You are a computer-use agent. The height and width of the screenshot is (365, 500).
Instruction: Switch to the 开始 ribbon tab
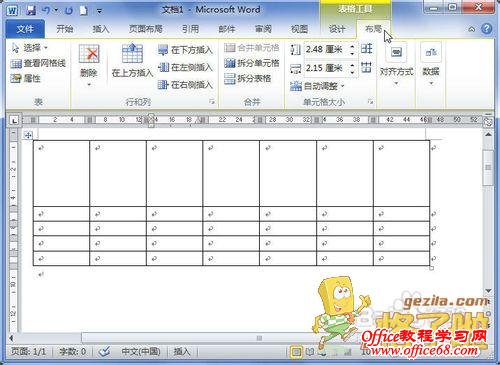64,29
